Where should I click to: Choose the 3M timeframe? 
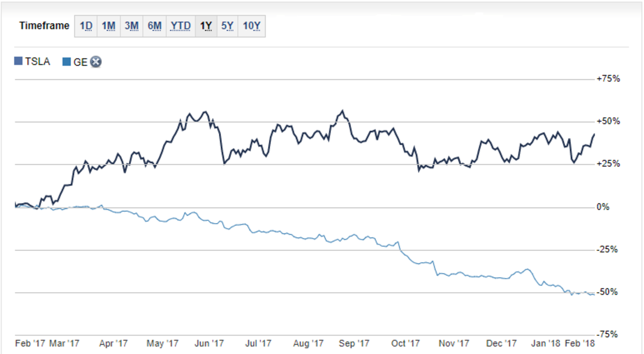coord(131,25)
